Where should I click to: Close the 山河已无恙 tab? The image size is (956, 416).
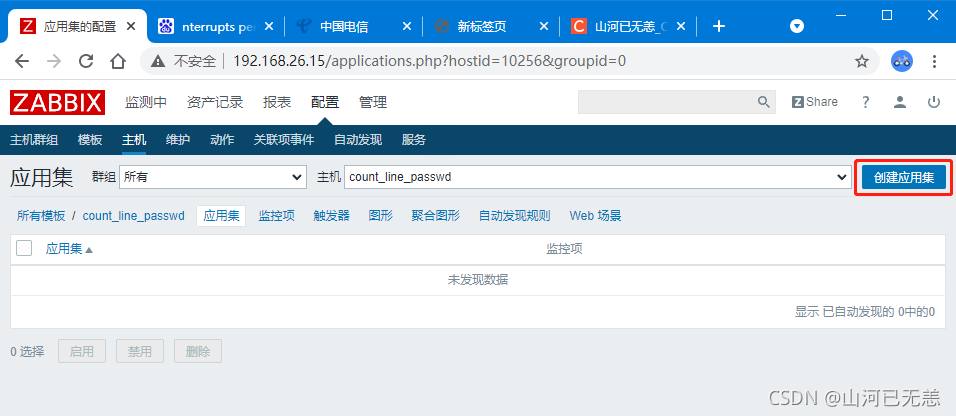coord(682,26)
